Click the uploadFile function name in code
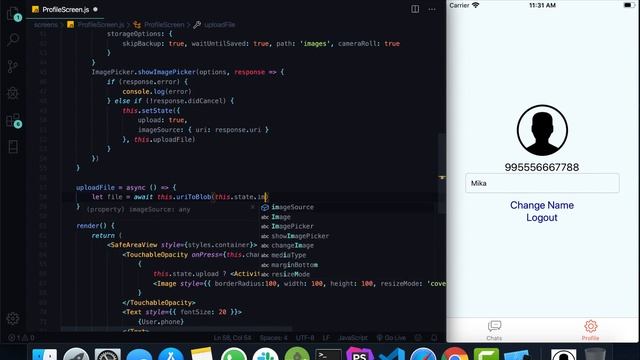 click(x=95, y=187)
